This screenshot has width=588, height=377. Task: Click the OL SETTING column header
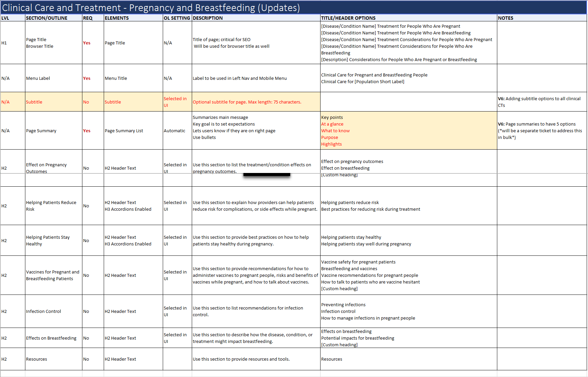(177, 18)
